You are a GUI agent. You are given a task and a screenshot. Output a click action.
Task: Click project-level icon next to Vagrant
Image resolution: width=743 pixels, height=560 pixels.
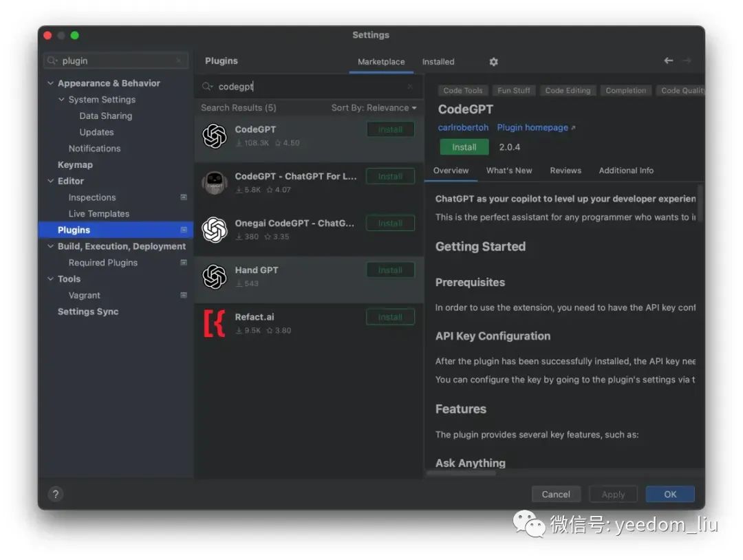tap(184, 295)
